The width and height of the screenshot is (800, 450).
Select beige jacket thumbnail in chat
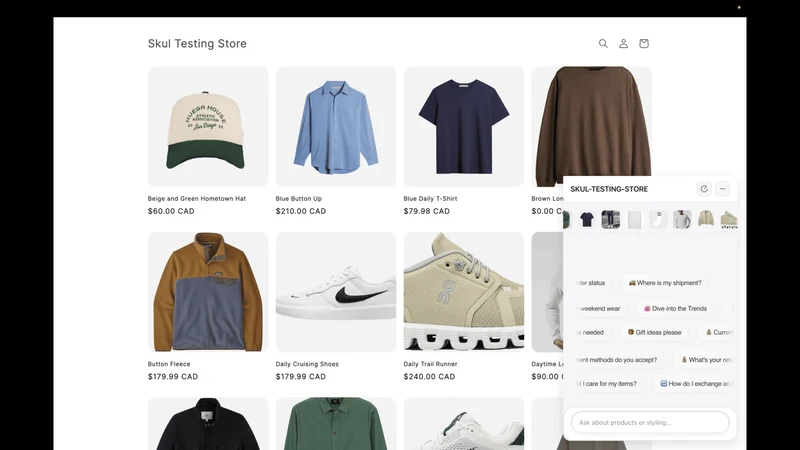click(x=706, y=219)
